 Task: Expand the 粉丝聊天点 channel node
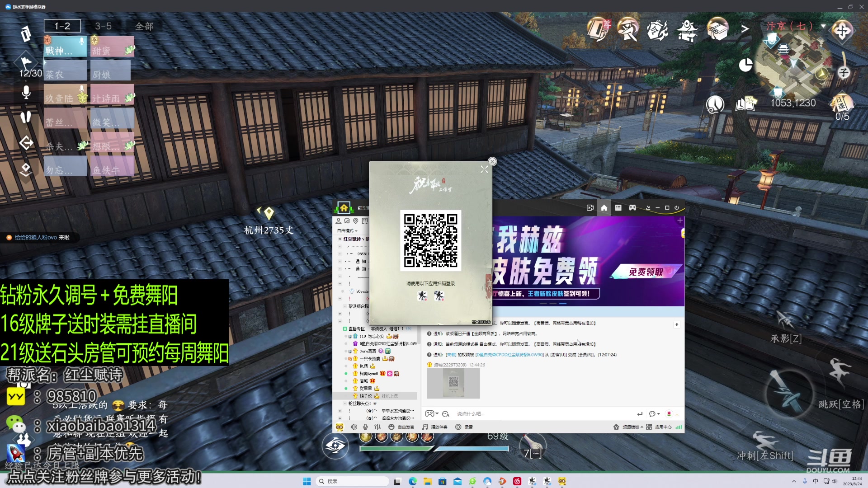[345, 404]
